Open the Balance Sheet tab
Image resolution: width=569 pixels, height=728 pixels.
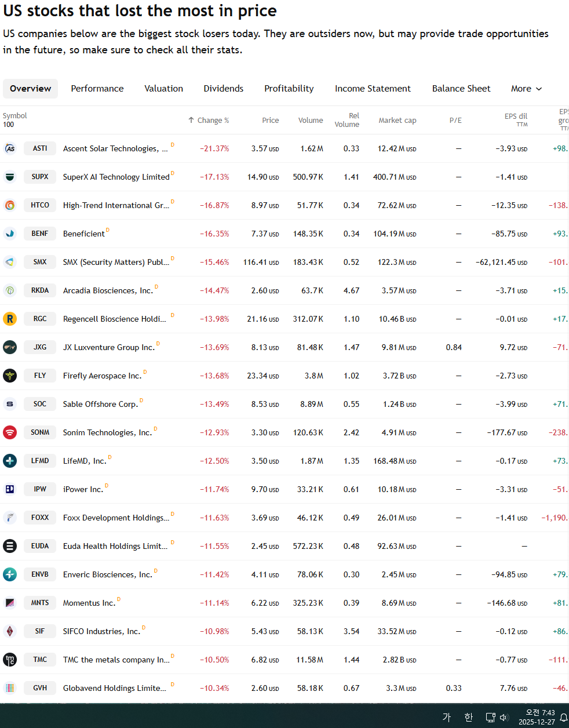[x=461, y=89]
